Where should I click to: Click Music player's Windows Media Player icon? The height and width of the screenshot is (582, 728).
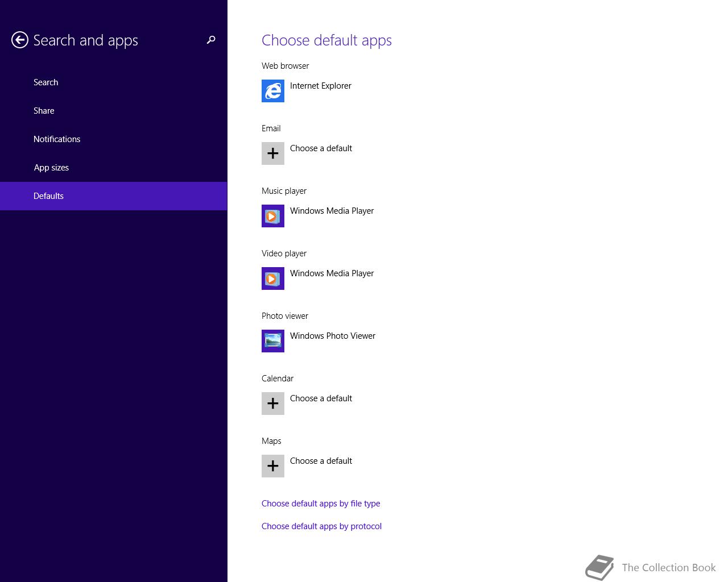[273, 216]
